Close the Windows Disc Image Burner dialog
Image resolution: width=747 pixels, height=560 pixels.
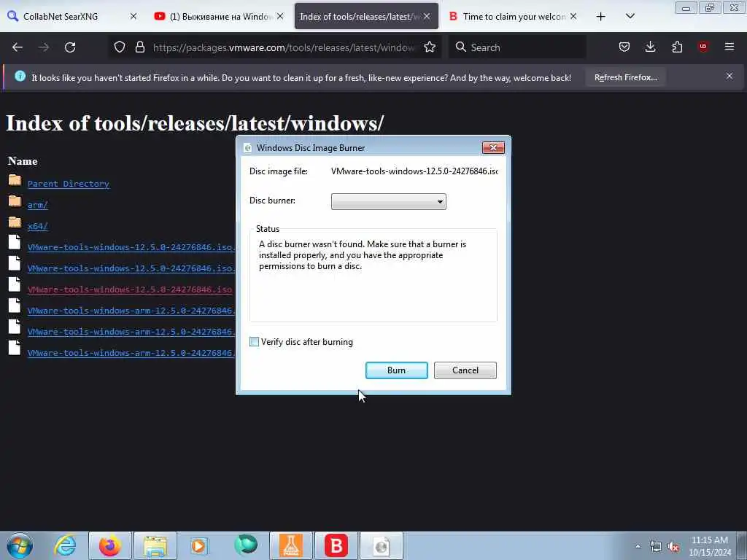[x=493, y=147]
